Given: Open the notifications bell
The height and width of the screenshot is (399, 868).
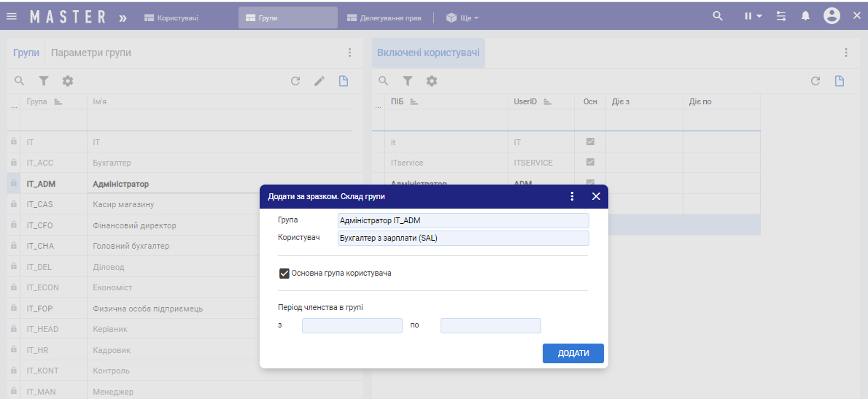Looking at the screenshot, I should 806,16.
